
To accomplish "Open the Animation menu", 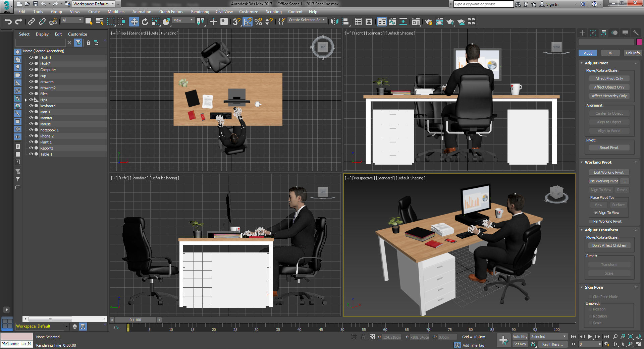I will coord(142,12).
